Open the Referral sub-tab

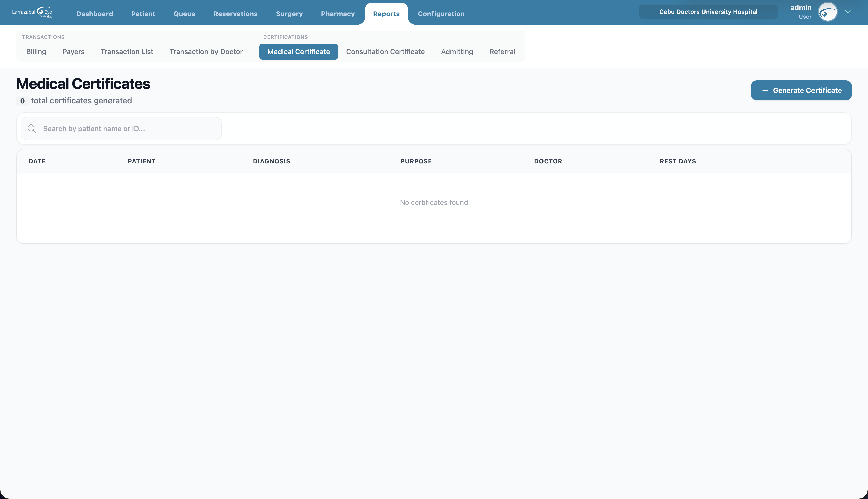tap(502, 52)
